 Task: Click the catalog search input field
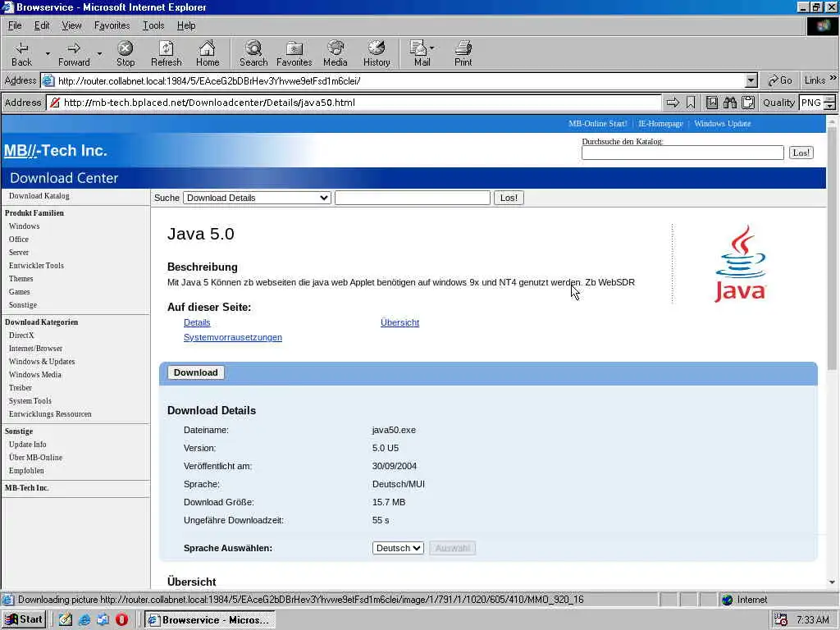[682, 153]
